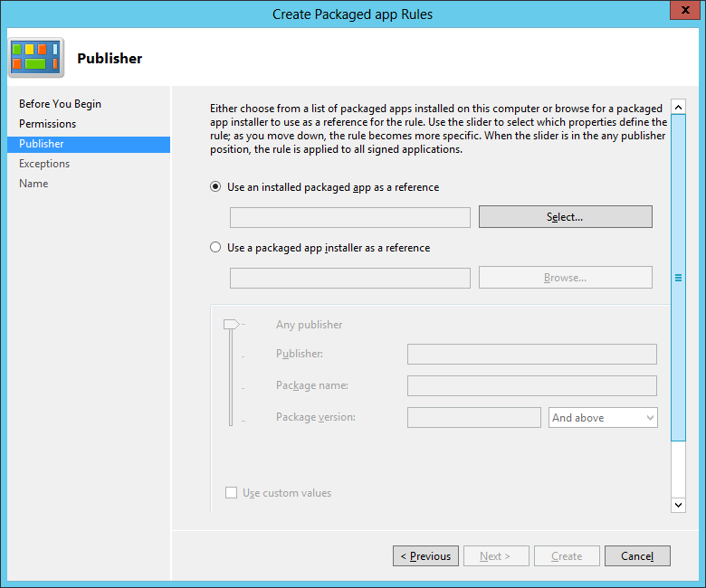This screenshot has width=706, height=588.
Task: Jump to the Exceptions step
Action: coord(44,164)
